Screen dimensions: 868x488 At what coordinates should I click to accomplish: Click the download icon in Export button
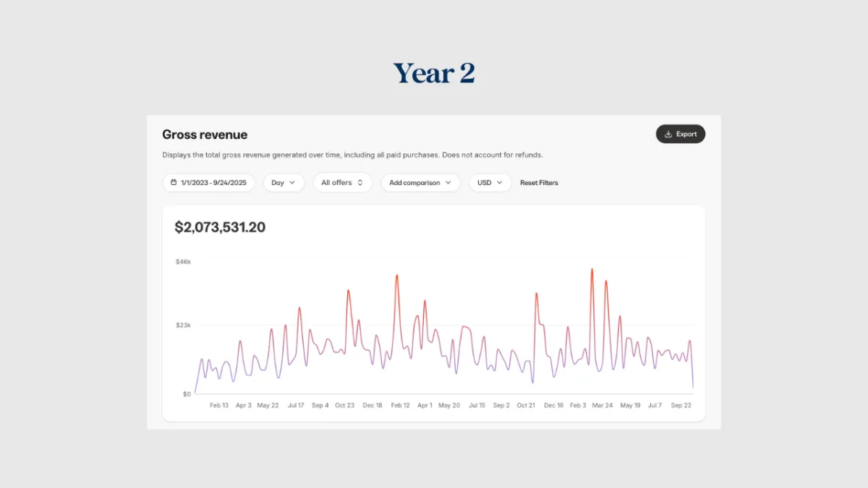(x=668, y=134)
